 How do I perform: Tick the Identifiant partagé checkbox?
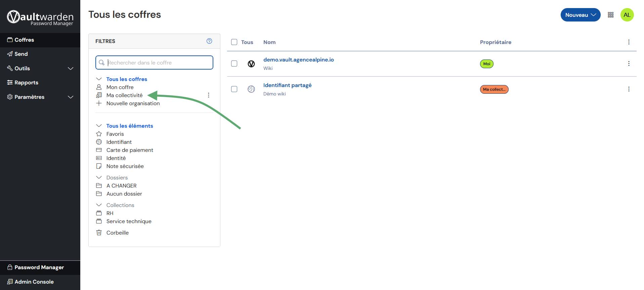click(234, 89)
